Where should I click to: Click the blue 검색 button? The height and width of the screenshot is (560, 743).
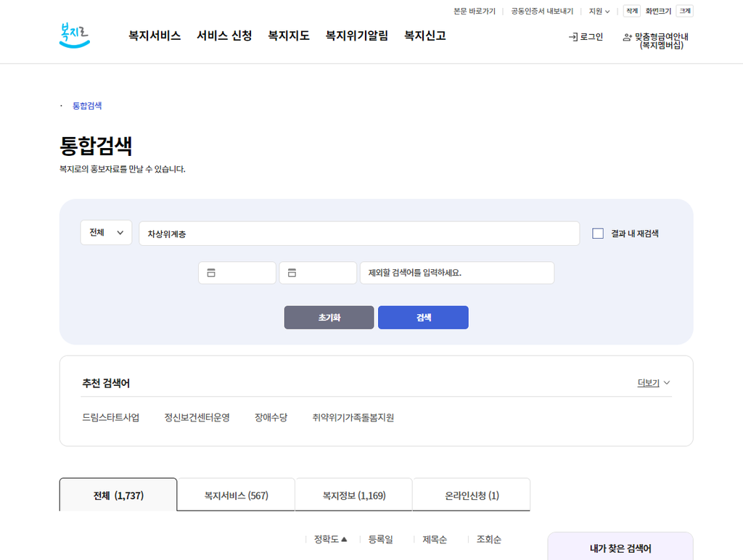pos(423,318)
